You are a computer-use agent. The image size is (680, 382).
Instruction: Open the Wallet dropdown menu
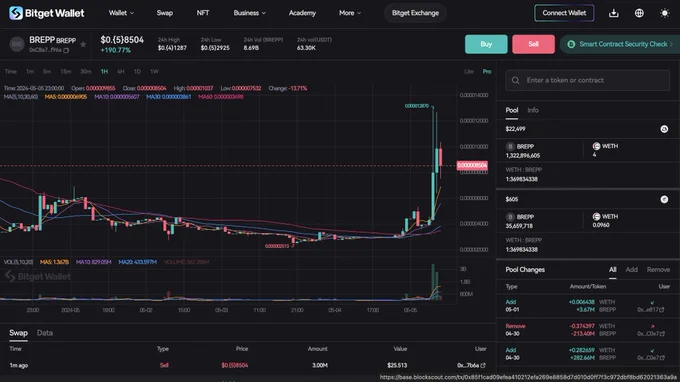tap(121, 13)
